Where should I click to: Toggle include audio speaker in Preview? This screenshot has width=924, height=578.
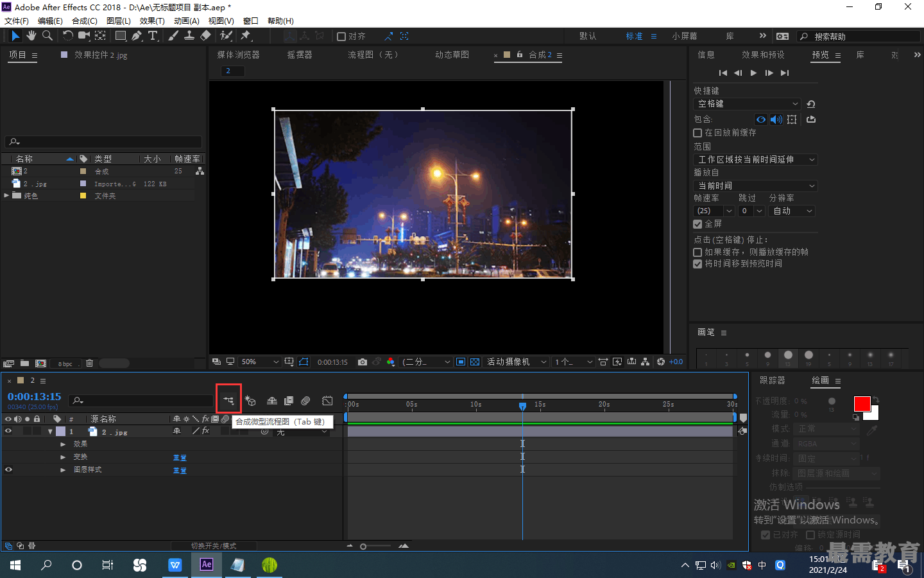[x=776, y=119]
